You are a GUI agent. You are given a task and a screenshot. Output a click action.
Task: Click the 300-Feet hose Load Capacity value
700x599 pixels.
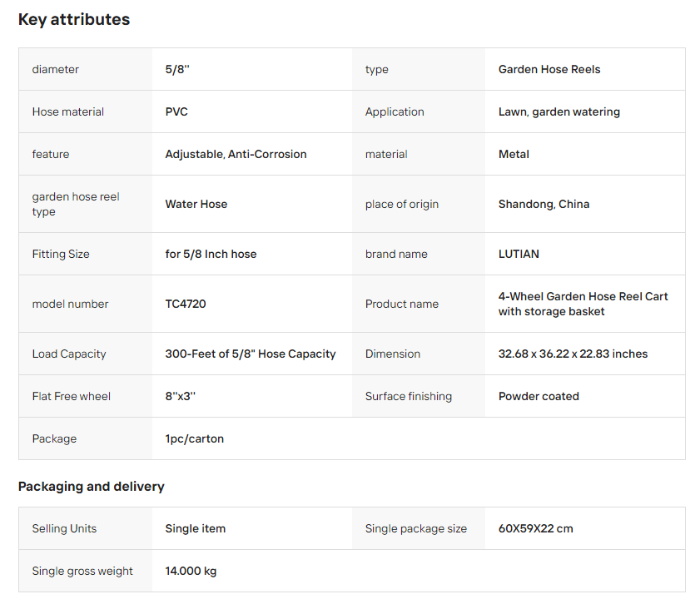coord(251,354)
